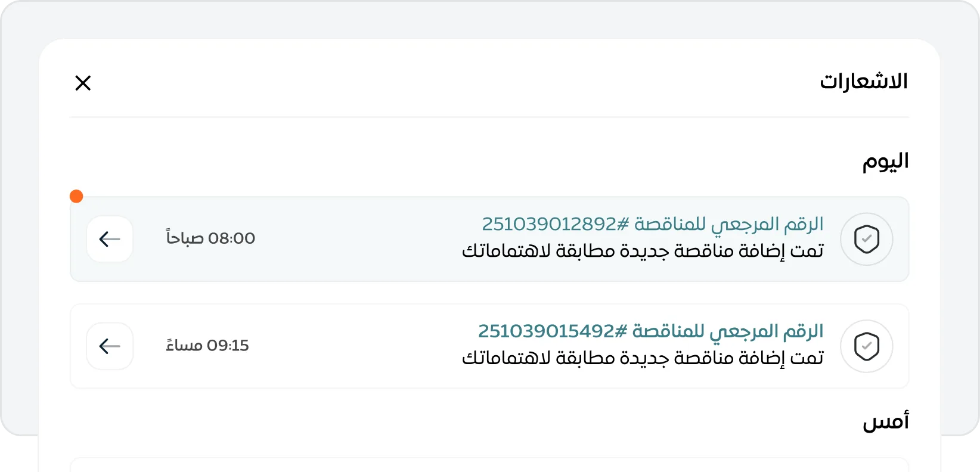Click the shield icon on the 08:00 notification
Viewport: 980px width, 472px height.
coord(866,239)
